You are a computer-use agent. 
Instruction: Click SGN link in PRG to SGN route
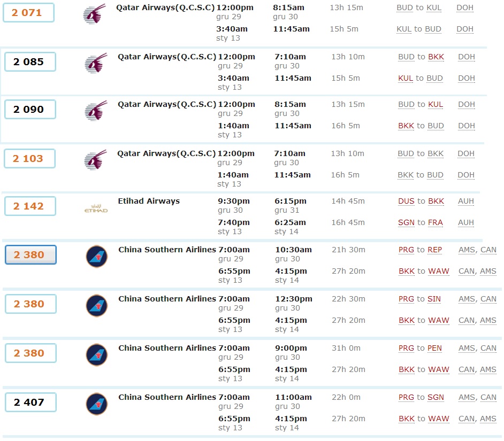(x=436, y=397)
